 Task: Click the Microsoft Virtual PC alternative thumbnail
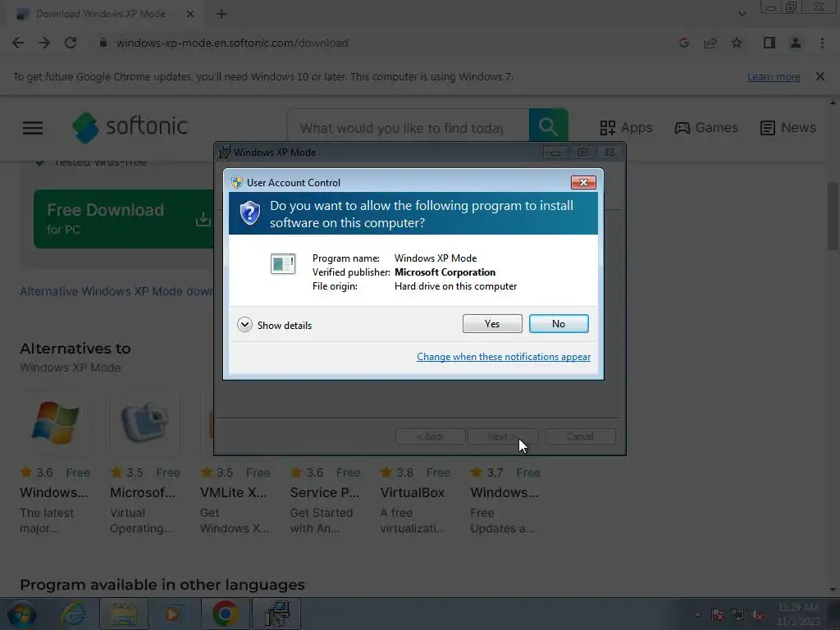144,422
